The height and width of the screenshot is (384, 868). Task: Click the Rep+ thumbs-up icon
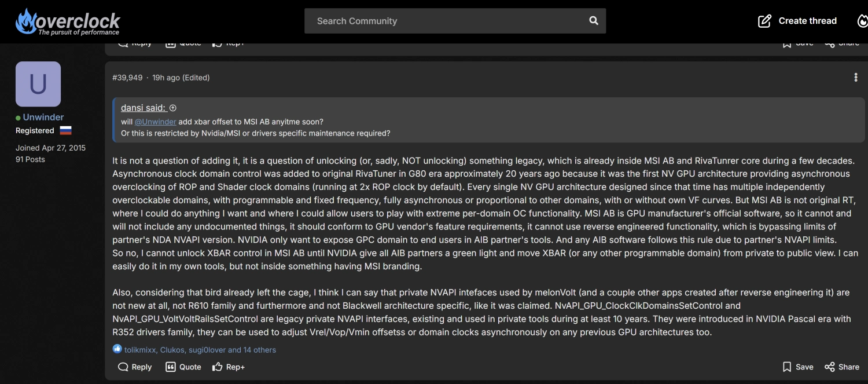click(218, 367)
